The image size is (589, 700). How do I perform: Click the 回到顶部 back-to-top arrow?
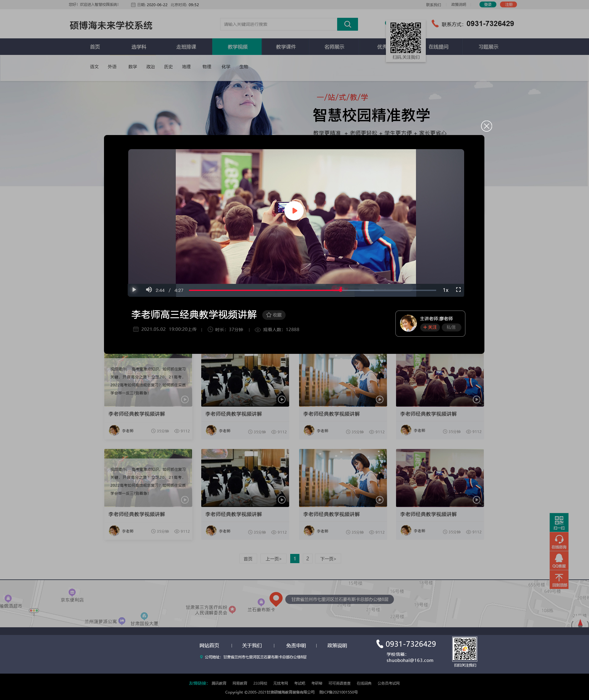559,579
